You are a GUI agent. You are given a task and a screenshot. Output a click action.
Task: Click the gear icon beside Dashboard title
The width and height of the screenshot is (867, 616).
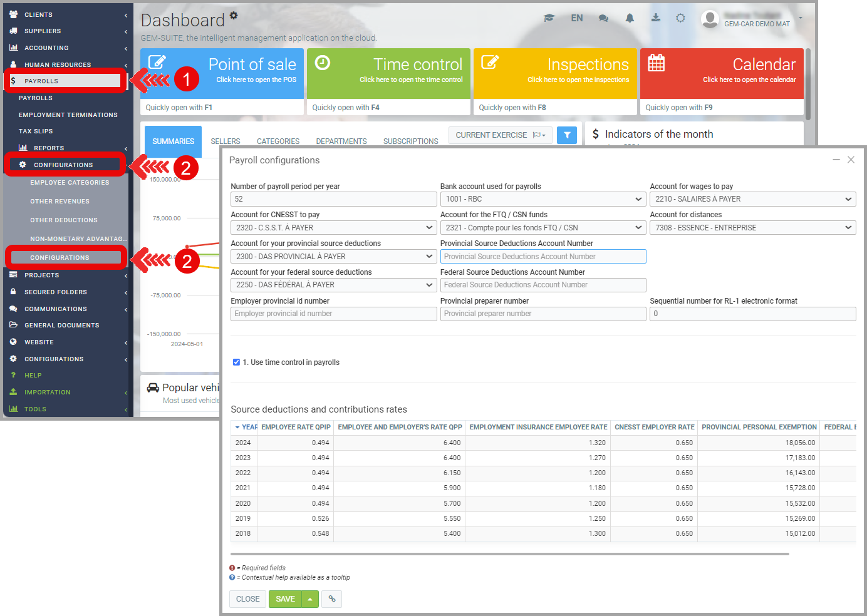234,15
